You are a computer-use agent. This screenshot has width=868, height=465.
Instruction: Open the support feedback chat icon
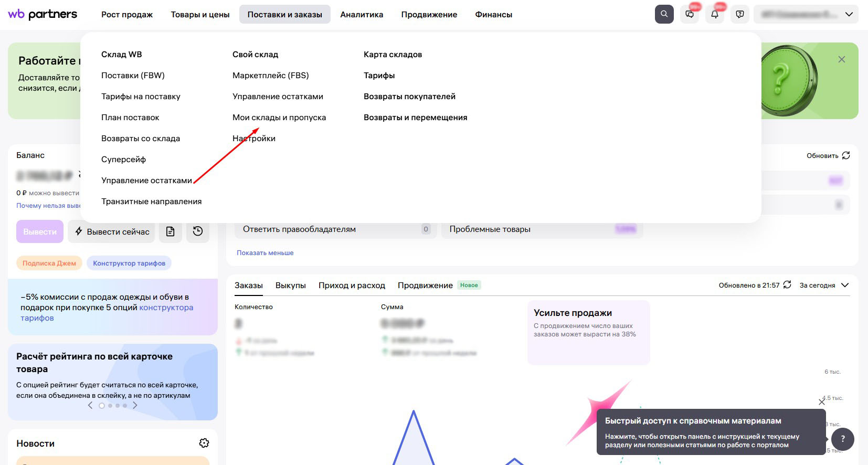[740, 14]
